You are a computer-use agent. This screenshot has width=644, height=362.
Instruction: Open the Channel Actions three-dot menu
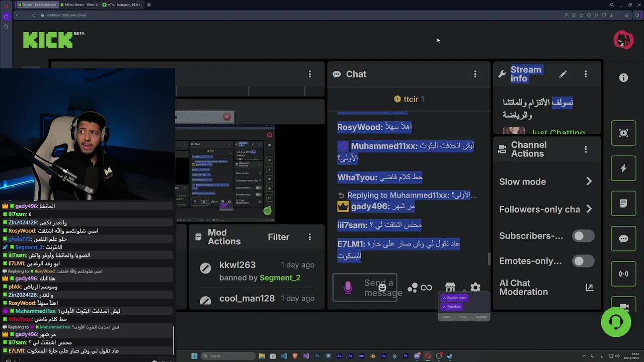(x=586, y=149)
